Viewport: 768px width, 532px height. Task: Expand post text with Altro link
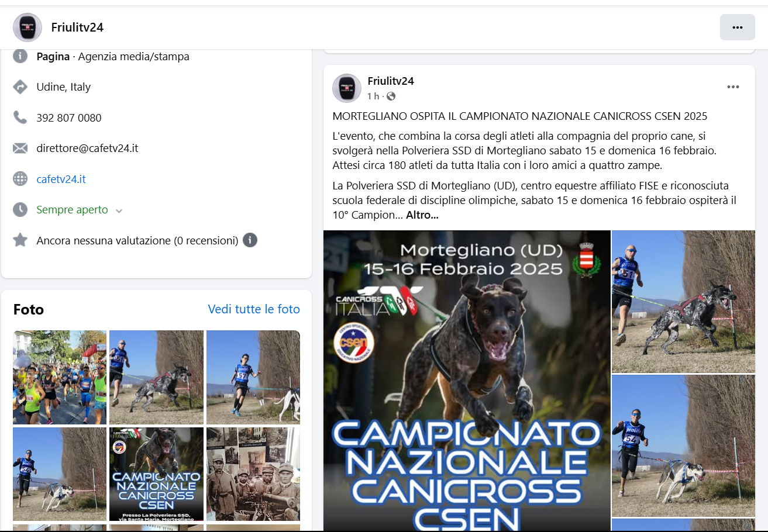coord(422,215)
